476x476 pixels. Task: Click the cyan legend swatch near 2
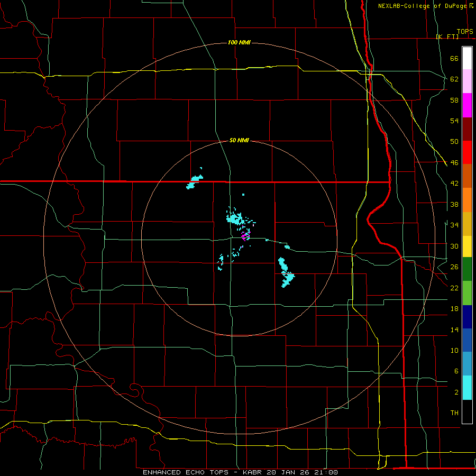[x=467, y=387]
